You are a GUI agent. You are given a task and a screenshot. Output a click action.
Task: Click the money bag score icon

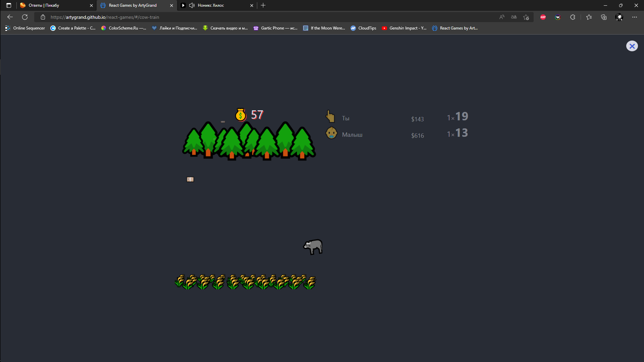pos(240,115)
